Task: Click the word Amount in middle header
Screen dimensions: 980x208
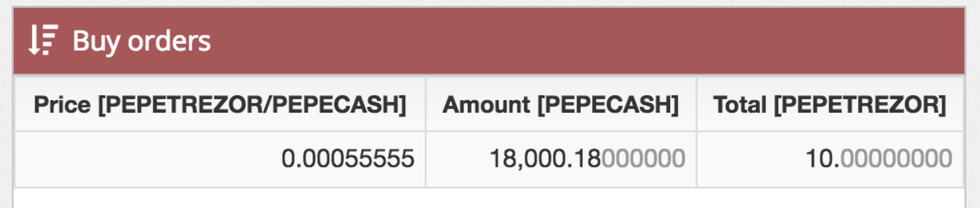Action: coord(487,105)
